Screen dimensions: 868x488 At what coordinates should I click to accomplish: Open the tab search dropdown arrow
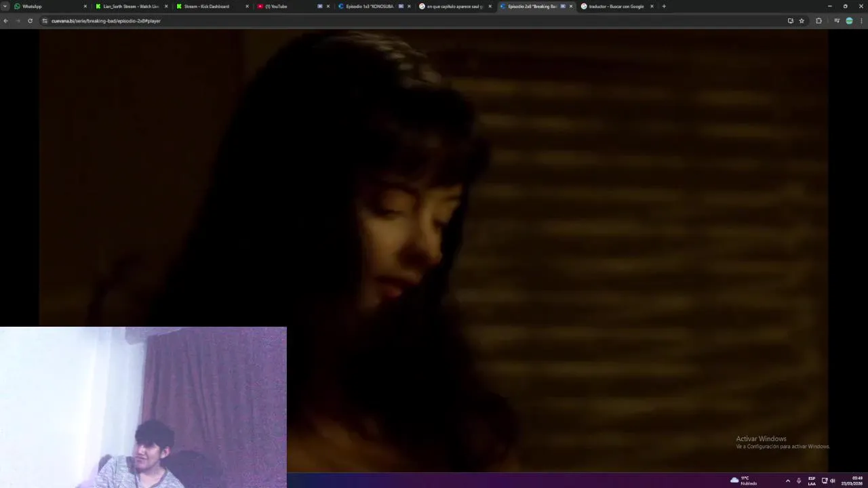point(5,6)
